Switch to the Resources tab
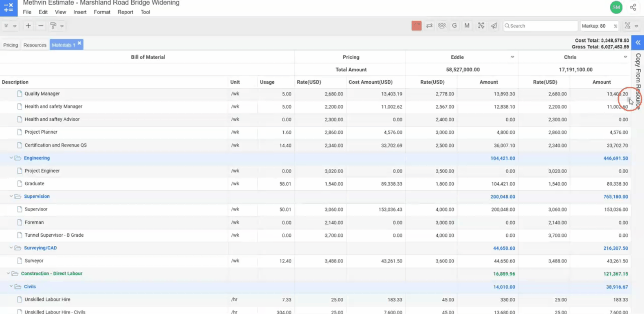Image resolution: width=644 pixels, height=314 pixels. (x=35, y=45)
